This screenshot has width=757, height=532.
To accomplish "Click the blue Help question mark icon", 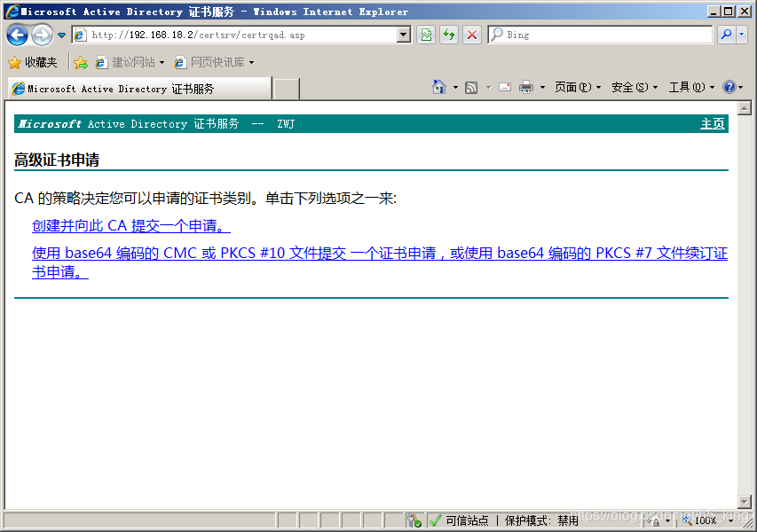I will coord(729,87).
